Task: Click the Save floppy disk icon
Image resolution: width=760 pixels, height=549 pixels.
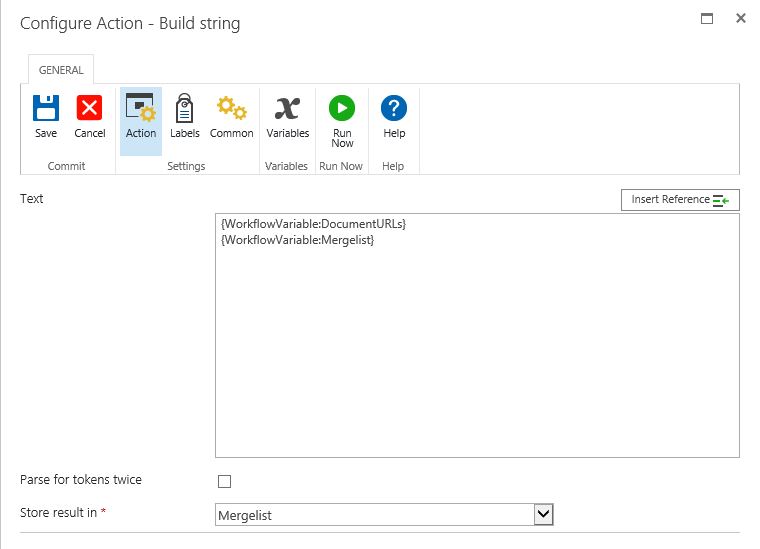Action: pos(46,109)
